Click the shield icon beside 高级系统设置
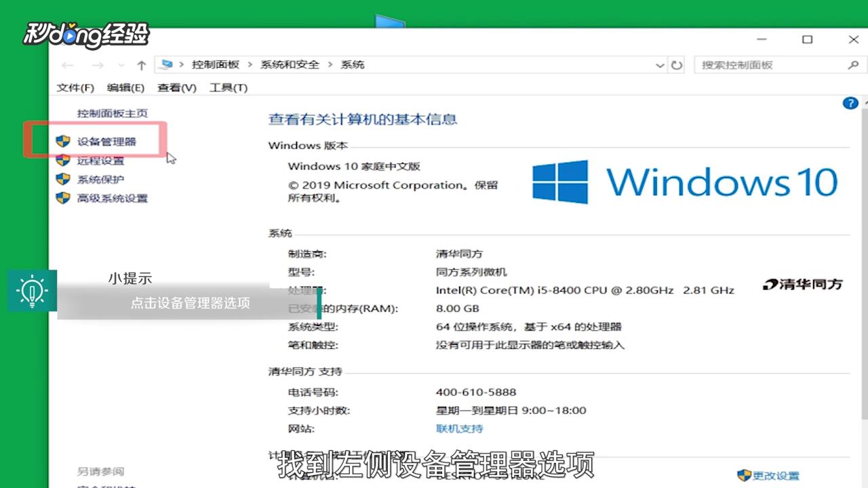 click(63, 198)
